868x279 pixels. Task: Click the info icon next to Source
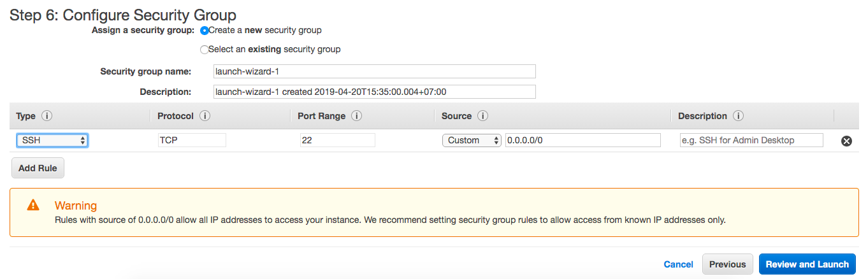pyautogui.click(x=483, y=116)
